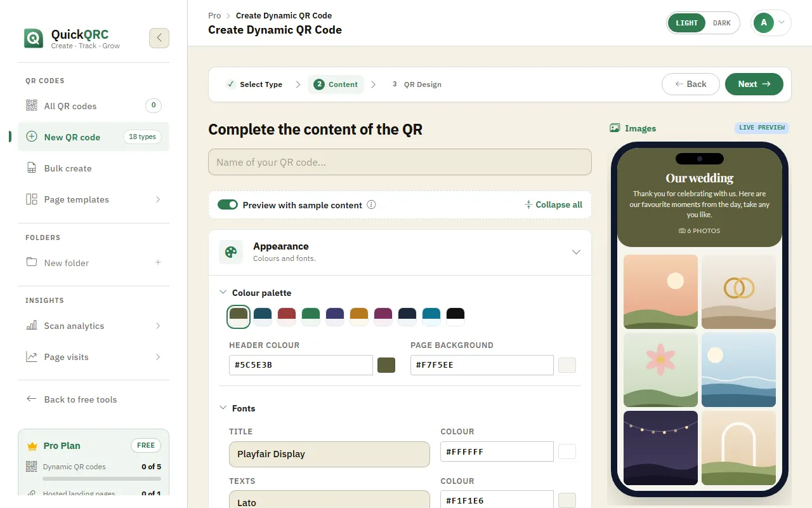Go to the Select Type step
Screen dimensions: 812x508
click(254, 84)
